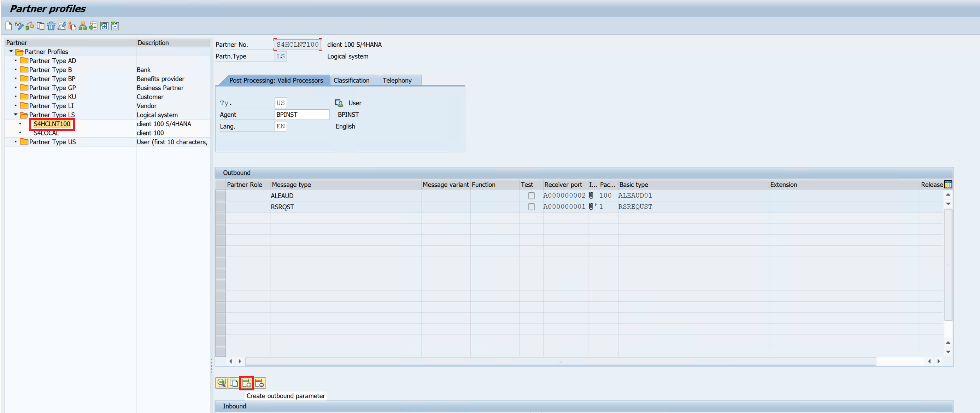Viewport: 980px width, 413px height.
Task: Click in the Agent input field
Action: tap(302, 115)
